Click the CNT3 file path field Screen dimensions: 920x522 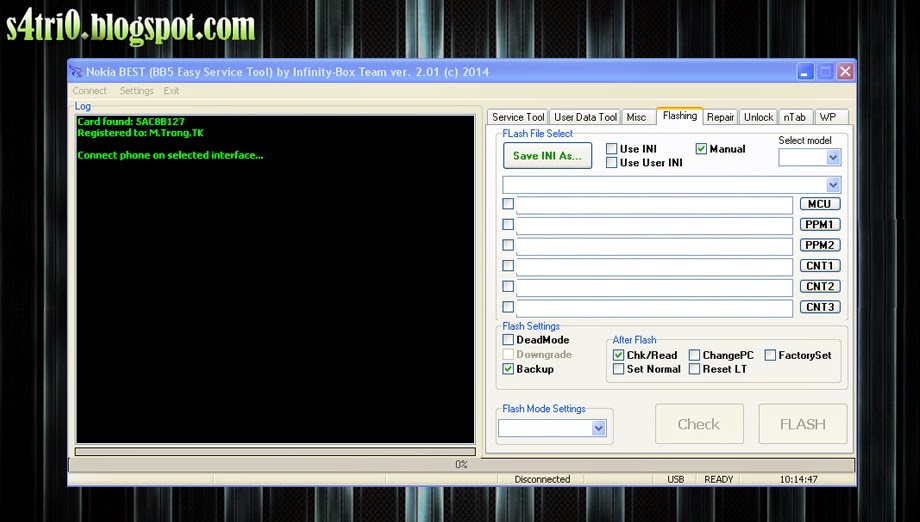point(654,308)
